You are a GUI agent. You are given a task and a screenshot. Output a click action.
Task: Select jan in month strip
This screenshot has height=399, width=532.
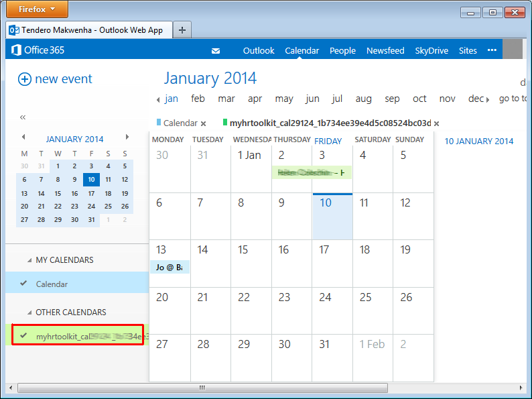pyautogui.click(x=172, y=99)
